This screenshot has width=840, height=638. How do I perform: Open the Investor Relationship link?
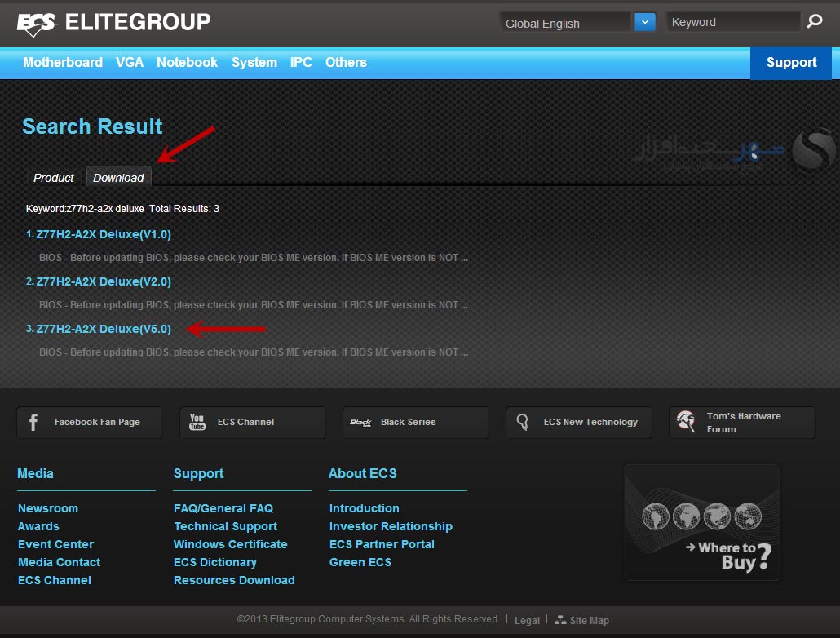(x=391, y=526)
